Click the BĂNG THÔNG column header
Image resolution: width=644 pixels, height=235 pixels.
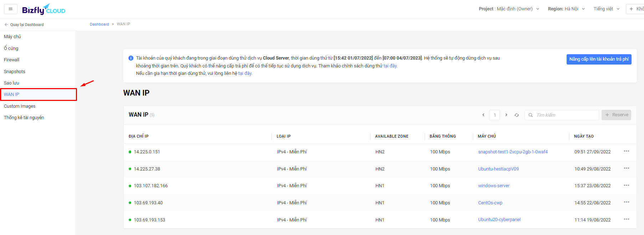point(443,136)
